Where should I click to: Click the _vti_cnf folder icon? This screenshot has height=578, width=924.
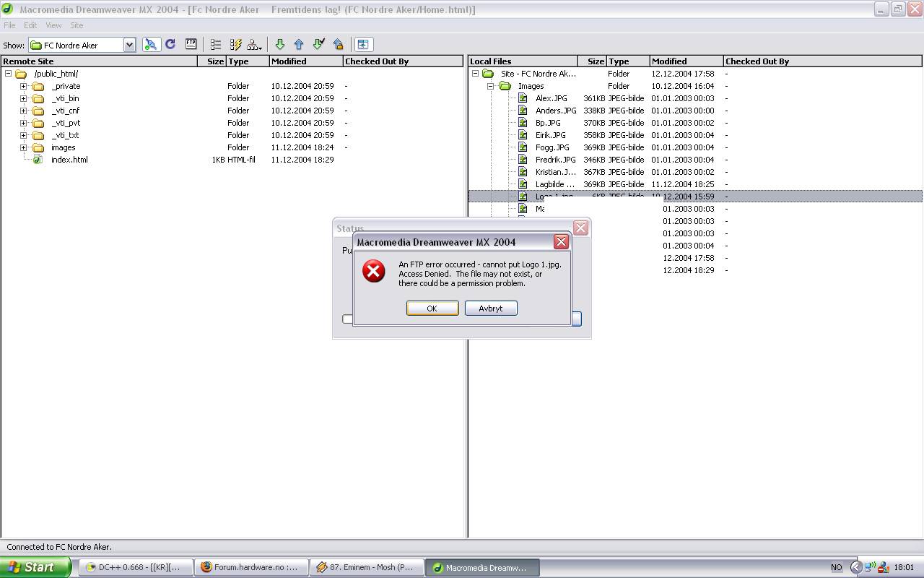click(38, 111)
